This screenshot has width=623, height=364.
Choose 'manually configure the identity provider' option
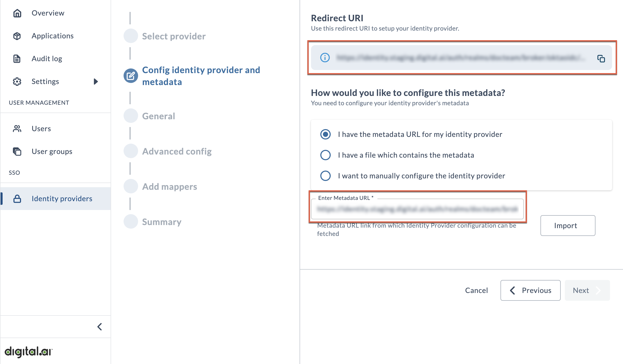326,176
